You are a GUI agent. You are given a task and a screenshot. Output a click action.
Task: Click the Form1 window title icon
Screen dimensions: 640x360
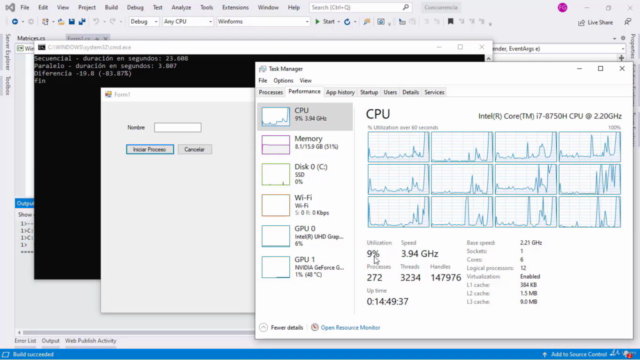point(108,94)
